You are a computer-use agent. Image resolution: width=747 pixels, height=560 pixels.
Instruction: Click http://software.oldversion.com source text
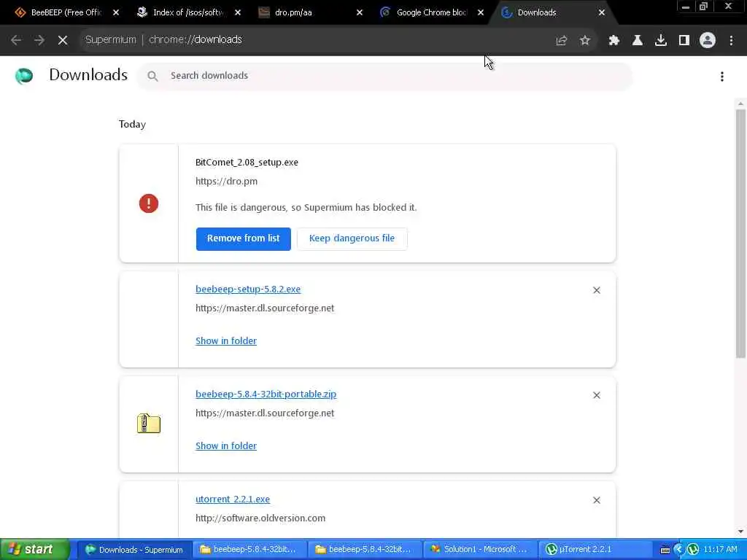coord(260,518)
